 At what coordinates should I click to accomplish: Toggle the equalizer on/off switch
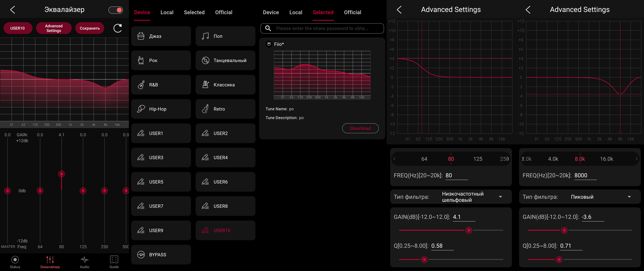116,10
